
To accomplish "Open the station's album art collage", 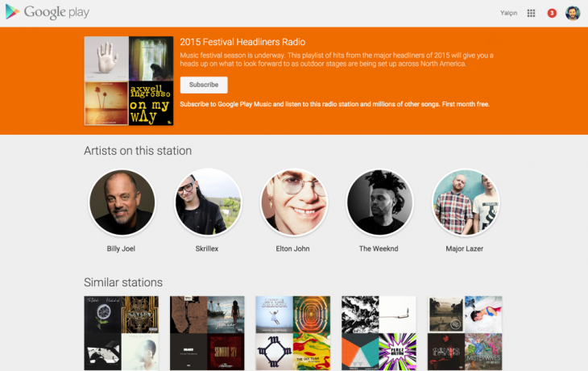I will [x=129, y=81].
